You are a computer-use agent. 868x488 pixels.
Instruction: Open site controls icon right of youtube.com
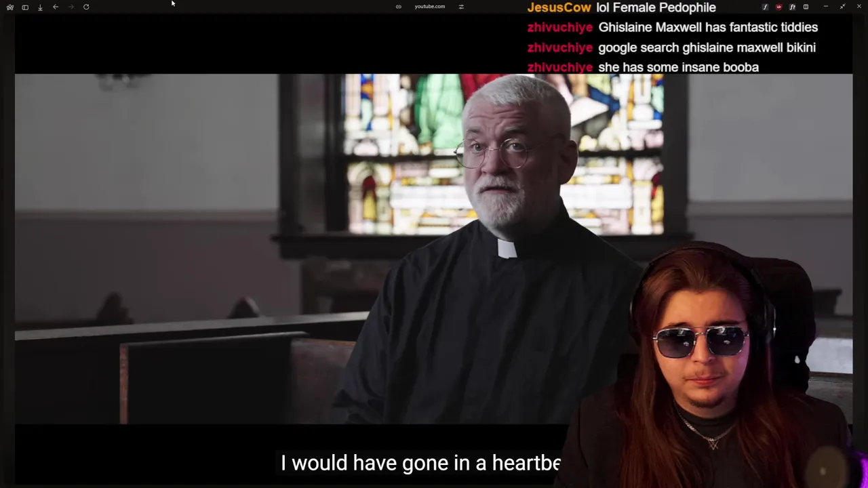tap(461, 7)
